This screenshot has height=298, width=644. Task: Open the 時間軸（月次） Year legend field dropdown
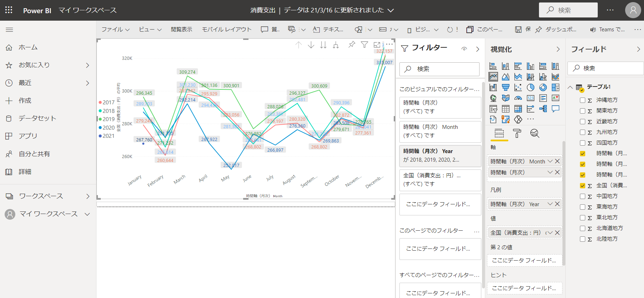550,204
